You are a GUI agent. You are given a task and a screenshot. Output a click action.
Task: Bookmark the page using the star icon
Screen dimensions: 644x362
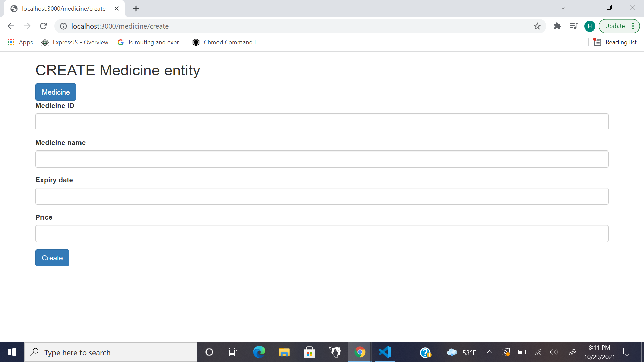tap(538, 26)
